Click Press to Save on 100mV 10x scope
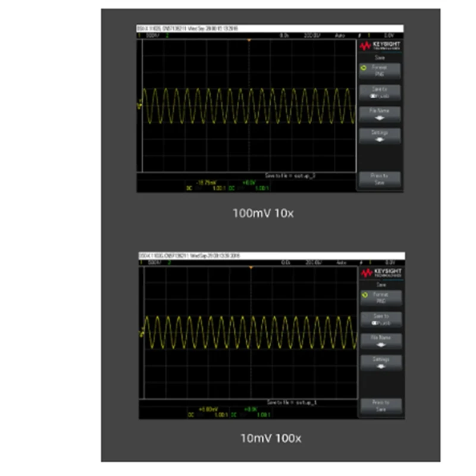Viewport: 476px width, 476px height. (380, 179)
